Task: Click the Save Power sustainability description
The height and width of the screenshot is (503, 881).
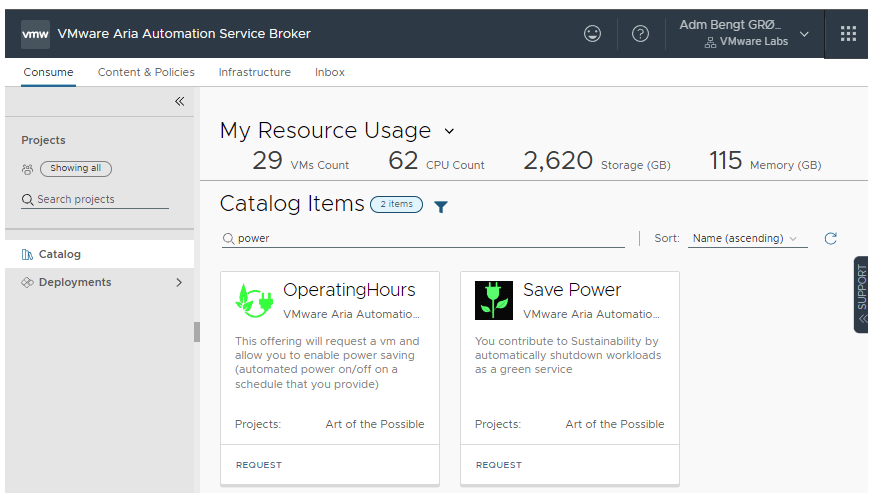Action: (x=568, y=356)
